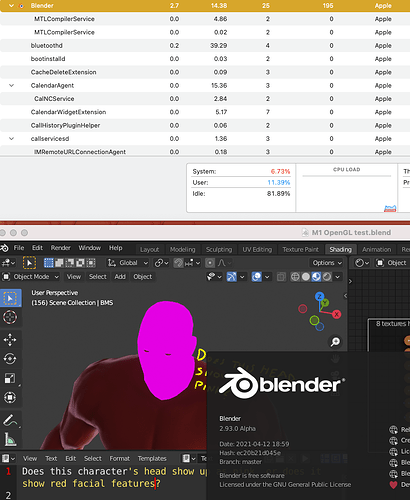
Task: Select the 3D Cursor tool
Action: coord(10,317)
